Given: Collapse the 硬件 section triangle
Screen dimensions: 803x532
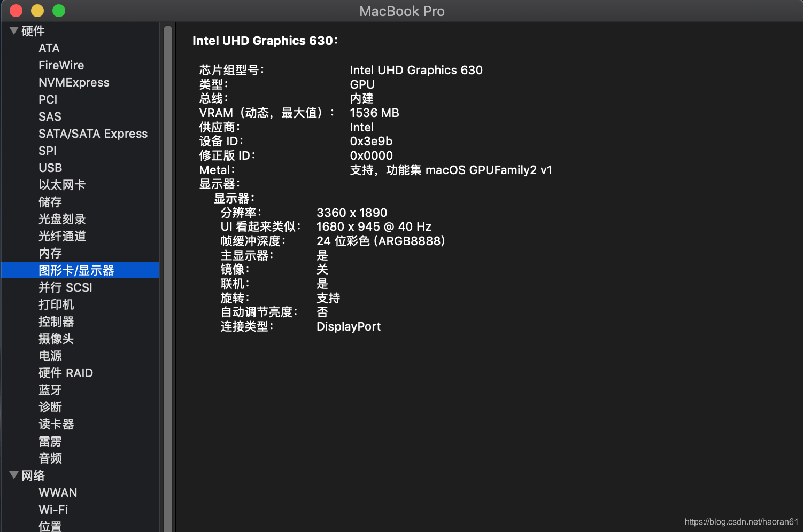Looking at the screenshot, I should pos(14,30).
